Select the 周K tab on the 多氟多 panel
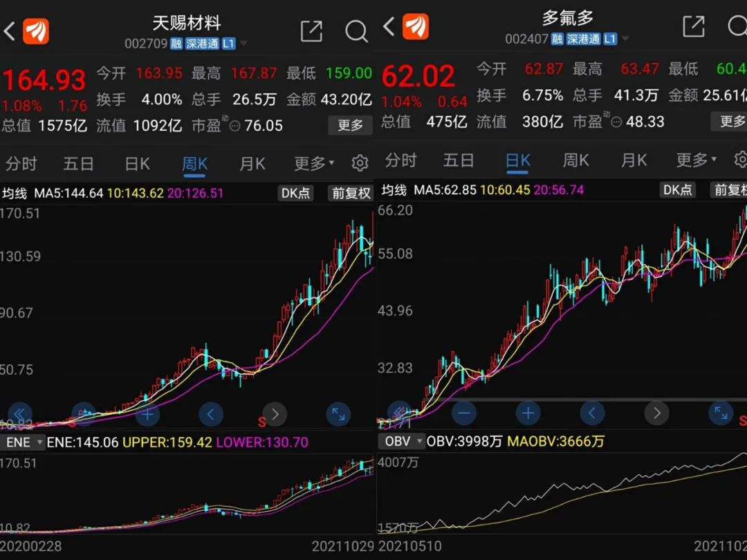 [x=575, y=160]
